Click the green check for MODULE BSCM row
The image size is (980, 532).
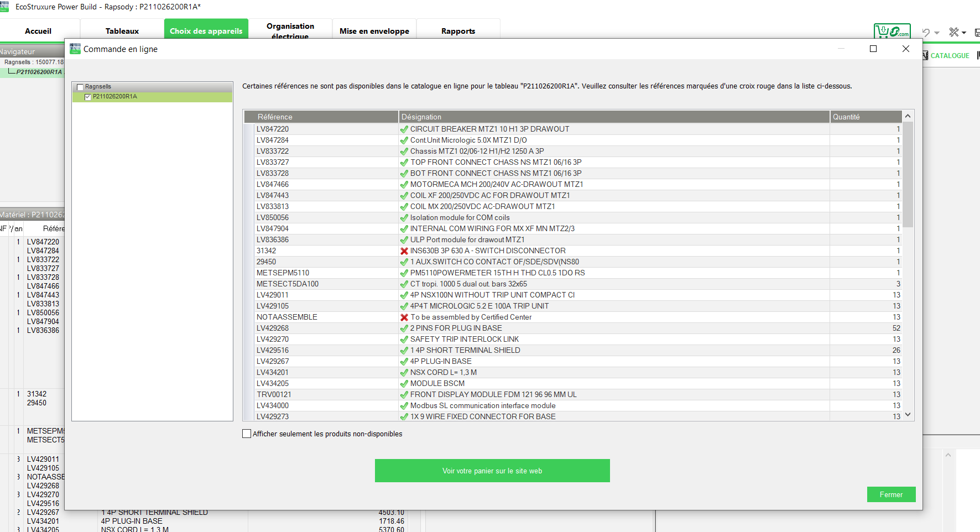point(404,383)
